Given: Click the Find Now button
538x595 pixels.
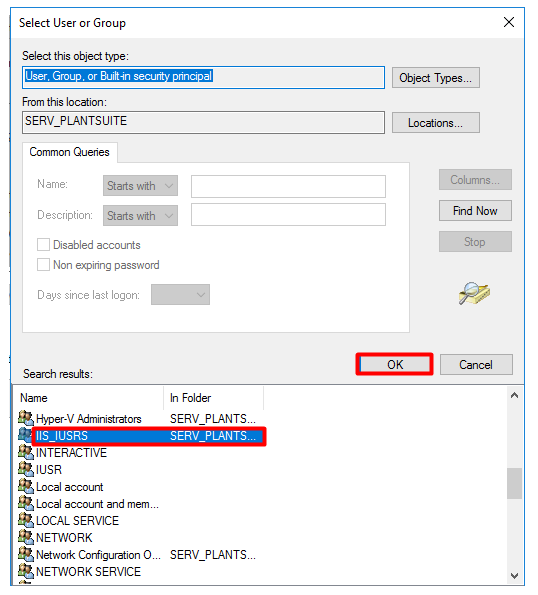Looking at the screenshot, I should coord(475,211).
